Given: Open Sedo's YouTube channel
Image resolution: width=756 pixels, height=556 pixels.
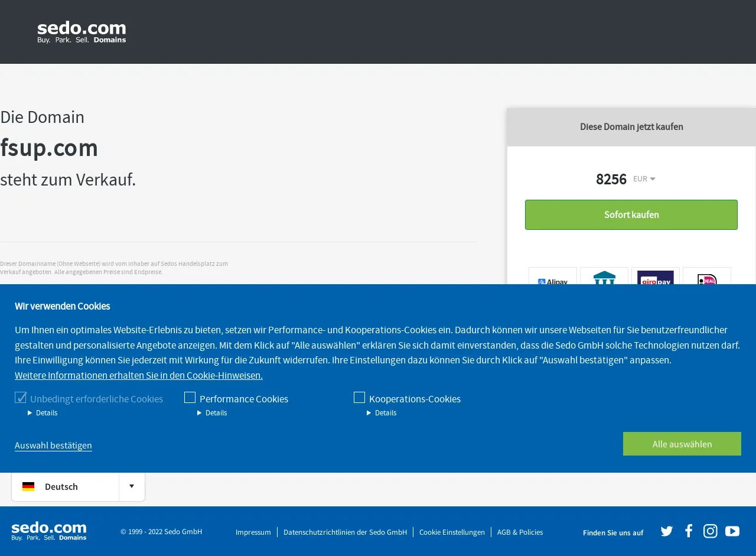Looking at the screenshot, I should [732, 531].
